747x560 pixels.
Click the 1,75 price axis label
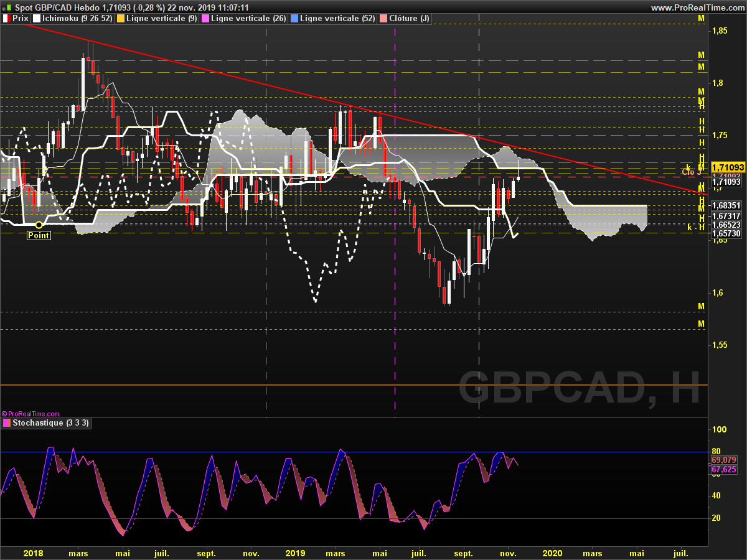(x=721, y=135)
